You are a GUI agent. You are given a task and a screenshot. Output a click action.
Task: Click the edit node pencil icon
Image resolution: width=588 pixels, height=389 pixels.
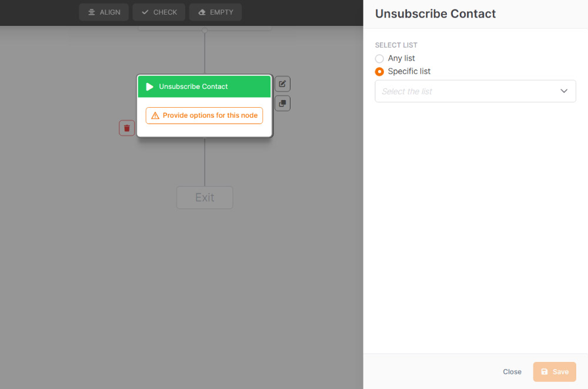point(282,84)
